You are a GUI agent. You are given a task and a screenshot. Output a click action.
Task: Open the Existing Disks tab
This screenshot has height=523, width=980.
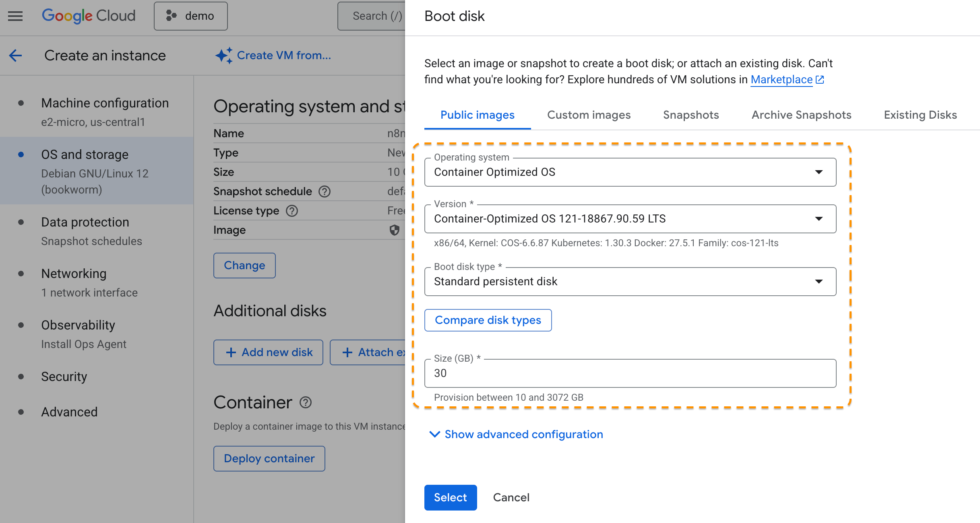[x=920, y=115]
